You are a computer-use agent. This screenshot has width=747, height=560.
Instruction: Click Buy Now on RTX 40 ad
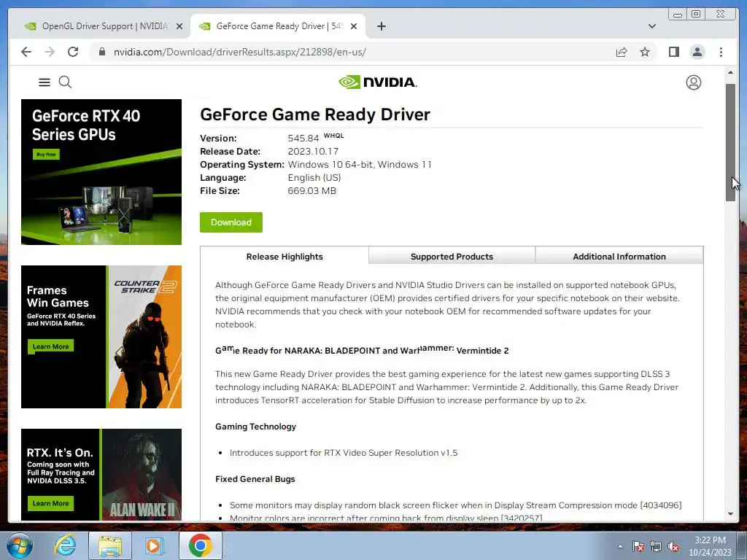(x=46, y=155)
